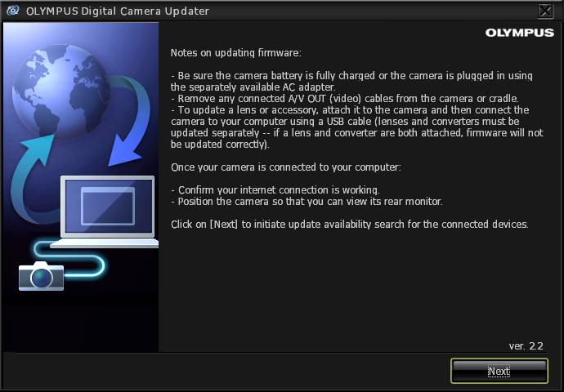Viewport: 564px width, 392px height.
Task: Click "Click on [Next] to initiate update" instruction text
Action: (x=350, y=225)
